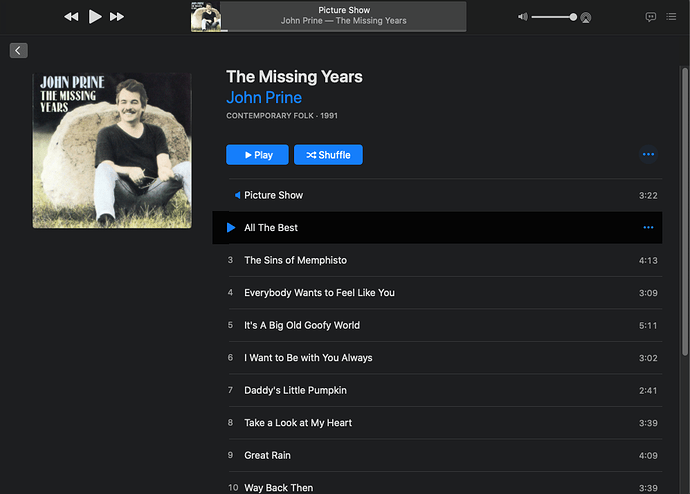
Task: Skip forward with the fast-forward icon
Action: pyautogui.click(x=117, y=17)
